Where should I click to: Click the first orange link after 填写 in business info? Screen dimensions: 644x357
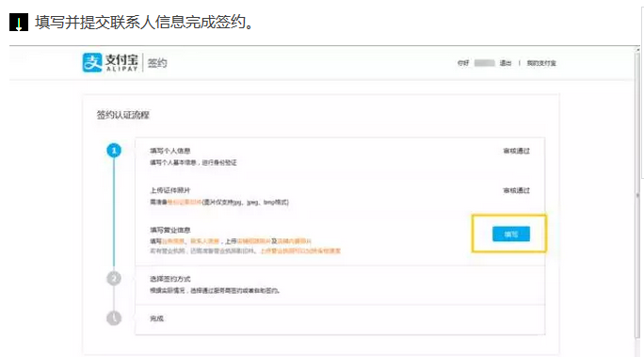click(173, 241)
